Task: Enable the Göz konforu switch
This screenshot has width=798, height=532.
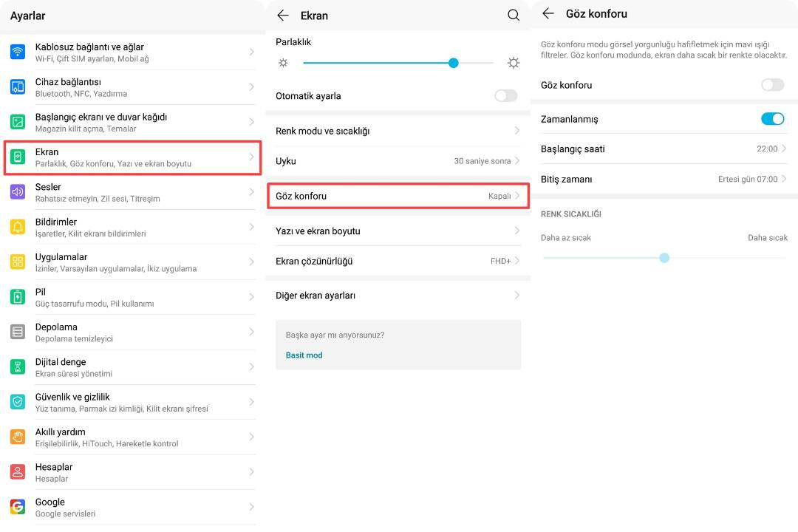Action: 772,85
